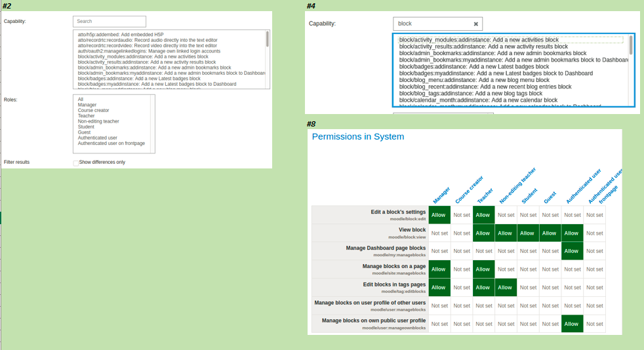
Task: Open the Student column header link
Action: pyautogui.click(x=529, y=196)
